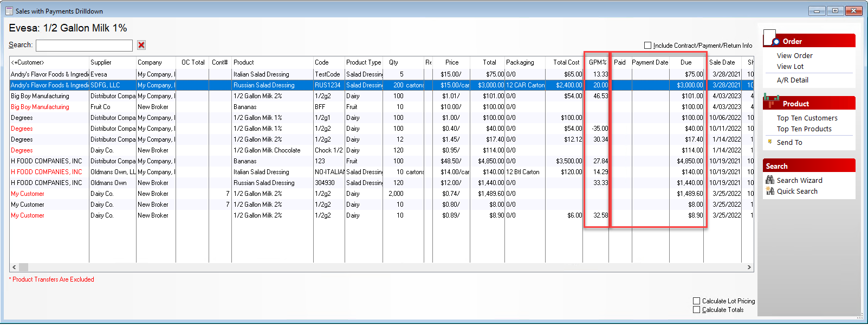This screenshot has height=325, width=868.
Task: Sort by Code column header
Action: click(x=329, y=62)
